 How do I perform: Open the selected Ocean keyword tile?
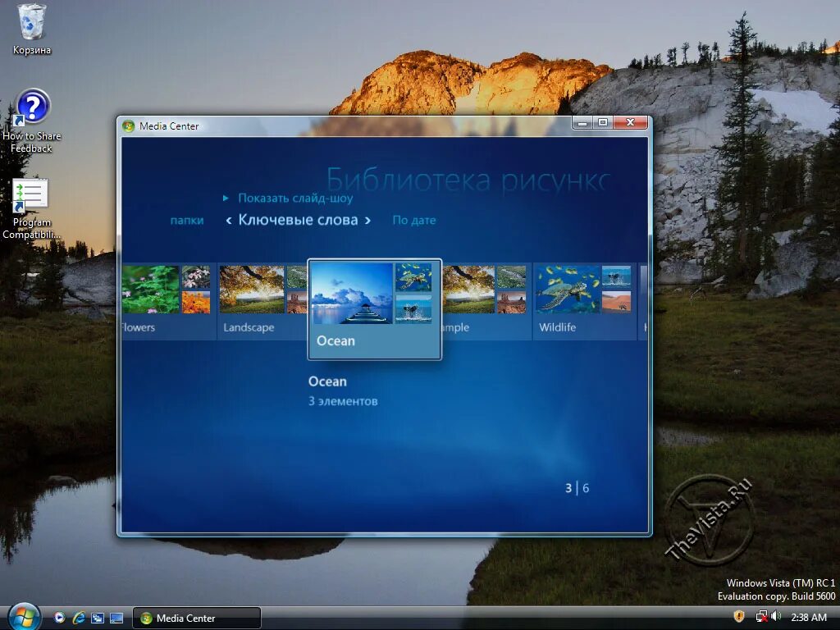pyautogui.click(x=374, y=309)
